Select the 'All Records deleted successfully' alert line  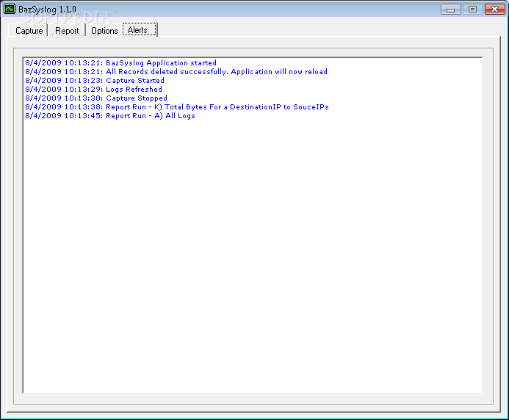[x=176, y=71]
